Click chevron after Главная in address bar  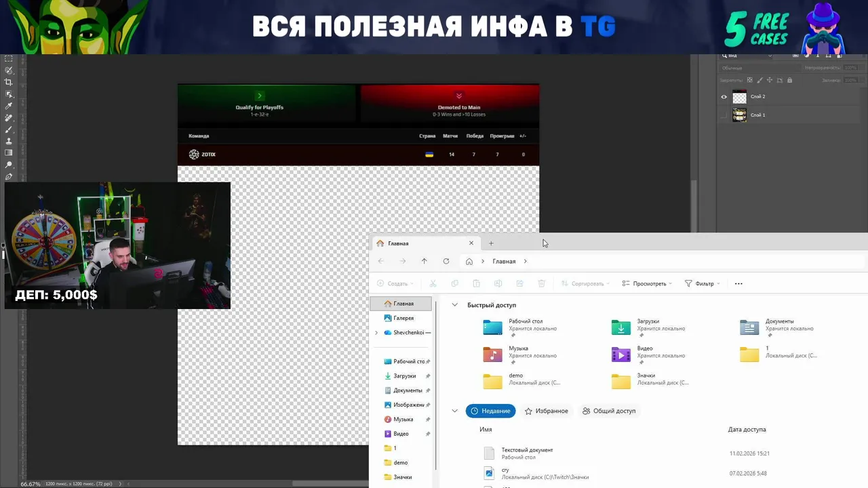point(525,261)
